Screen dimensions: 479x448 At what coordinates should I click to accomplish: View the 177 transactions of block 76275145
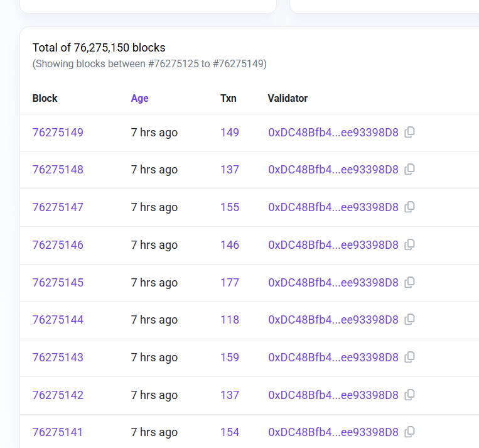pos(229,283)
